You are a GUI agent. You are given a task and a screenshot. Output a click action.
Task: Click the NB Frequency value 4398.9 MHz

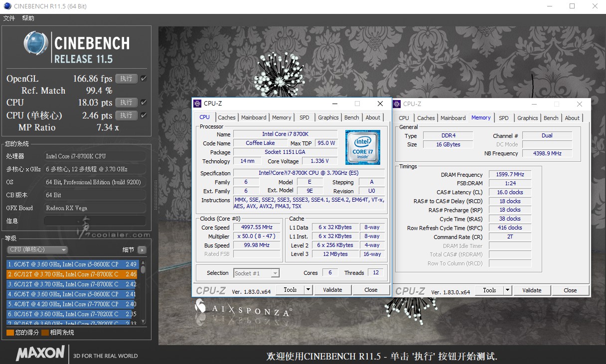pos(547,153)
